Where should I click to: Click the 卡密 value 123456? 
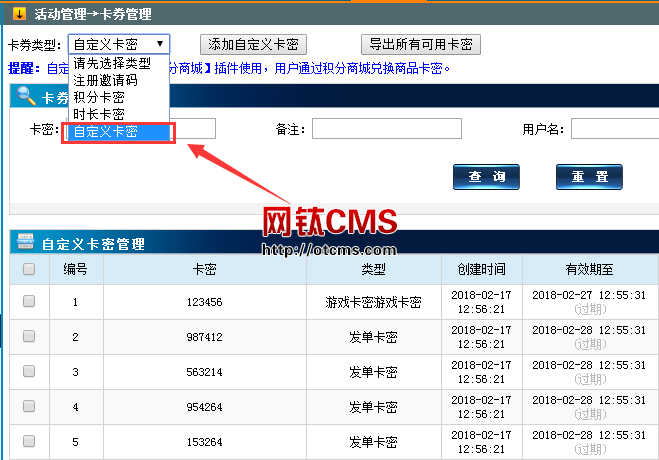[205, 302]
